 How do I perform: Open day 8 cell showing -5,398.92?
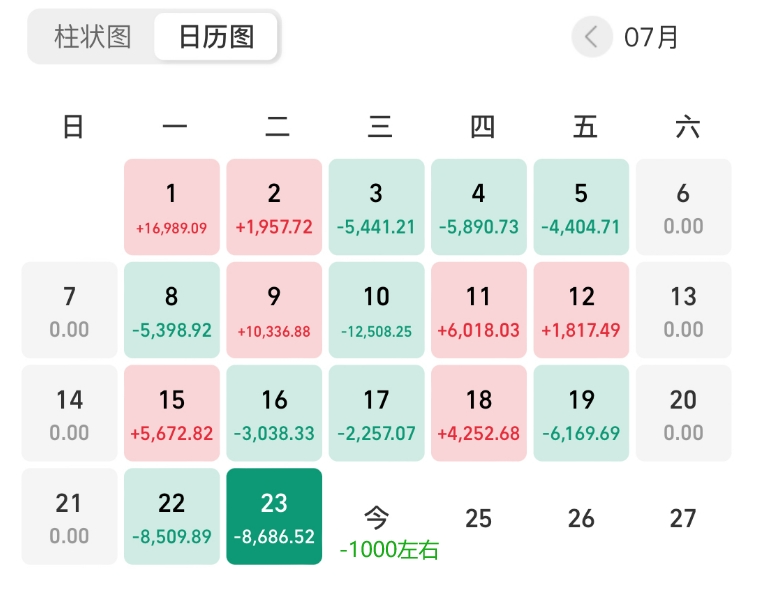[x=172, y=310]
